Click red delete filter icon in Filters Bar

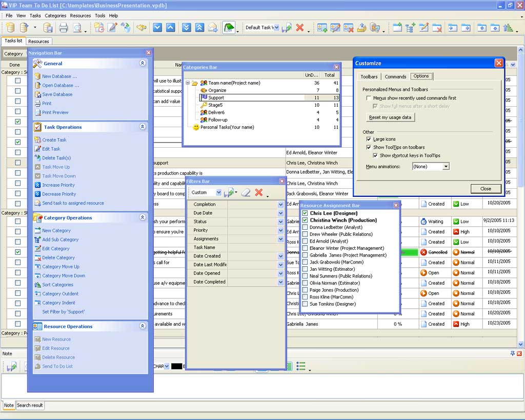259,192
